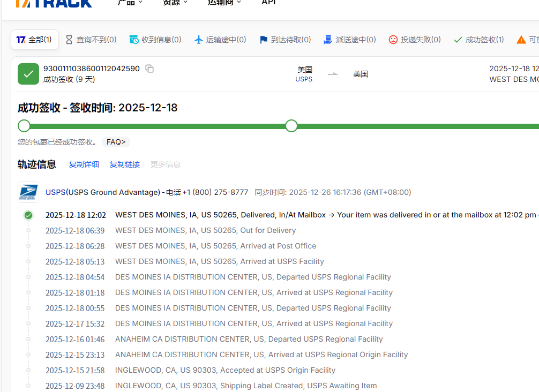Viewport: 539px width, 392px height.
Task: Select the 到达待取(0) tab
Action: coord(285,40)
